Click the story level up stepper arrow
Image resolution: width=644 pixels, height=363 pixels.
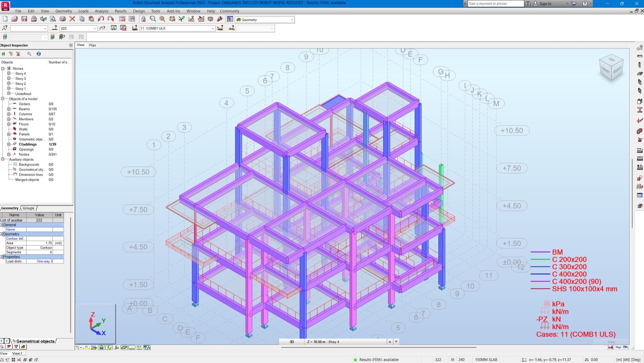(x=389, y=342)
